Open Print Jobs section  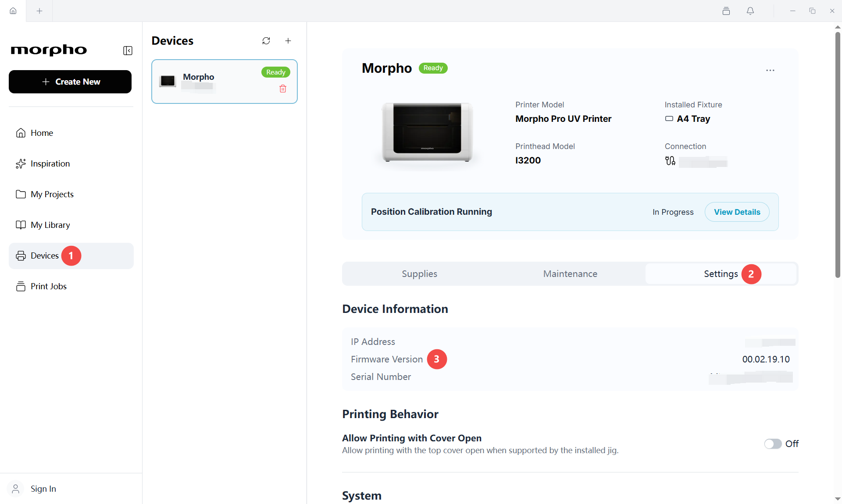tap(71, 286)
